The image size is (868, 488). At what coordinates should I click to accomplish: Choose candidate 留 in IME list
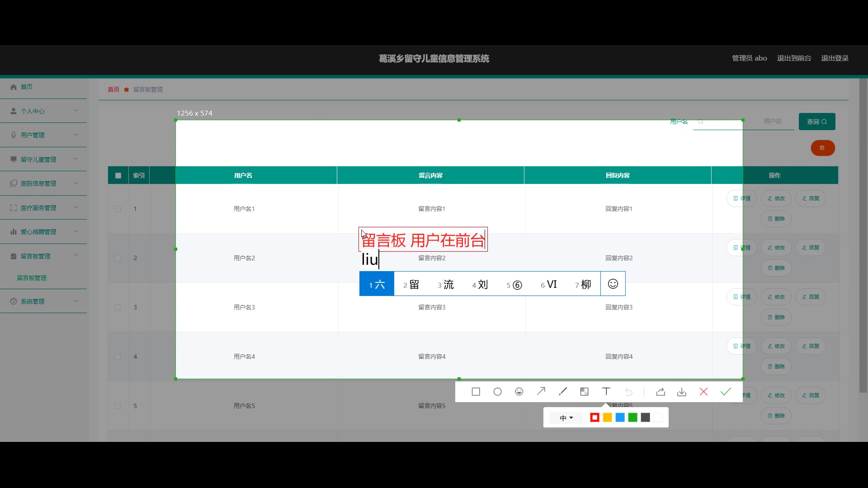click(x=411, y=284)
